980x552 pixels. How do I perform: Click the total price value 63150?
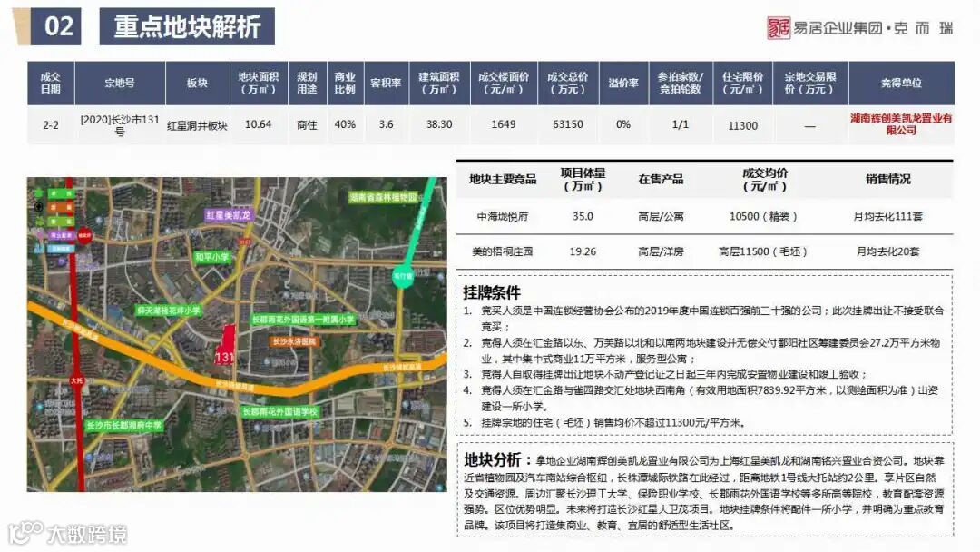pos(567,124)
